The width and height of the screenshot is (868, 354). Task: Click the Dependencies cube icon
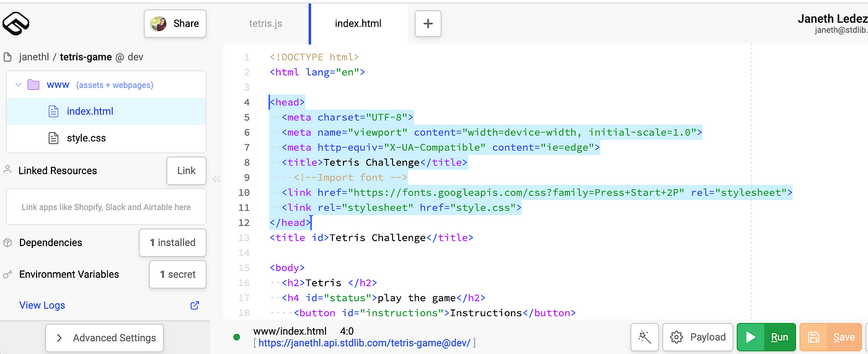click(8, 242)
